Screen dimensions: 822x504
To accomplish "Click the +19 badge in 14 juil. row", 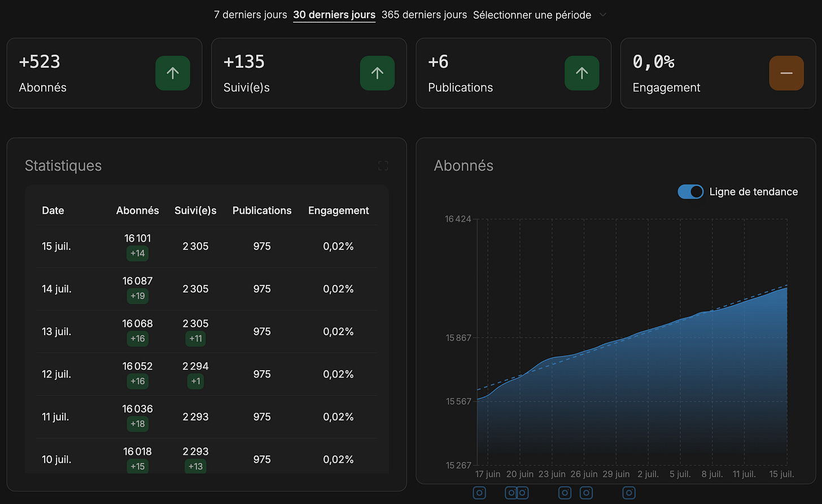I will (138, 296).
